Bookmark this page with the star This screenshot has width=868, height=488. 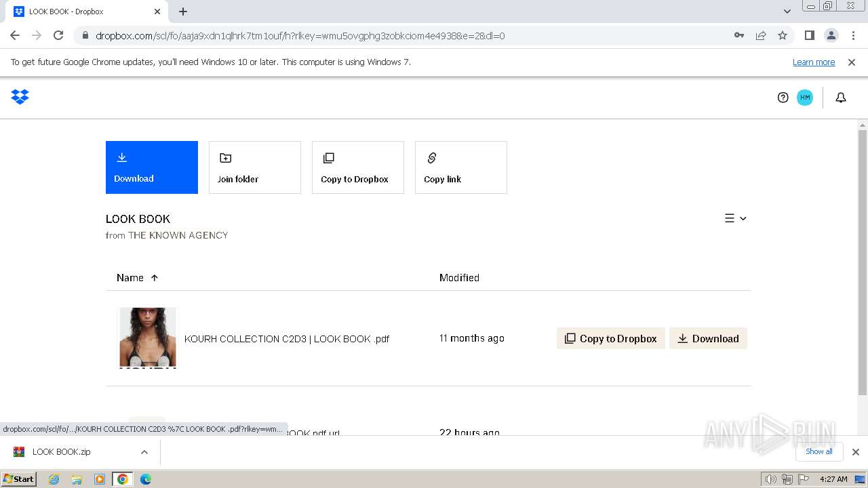783,35
